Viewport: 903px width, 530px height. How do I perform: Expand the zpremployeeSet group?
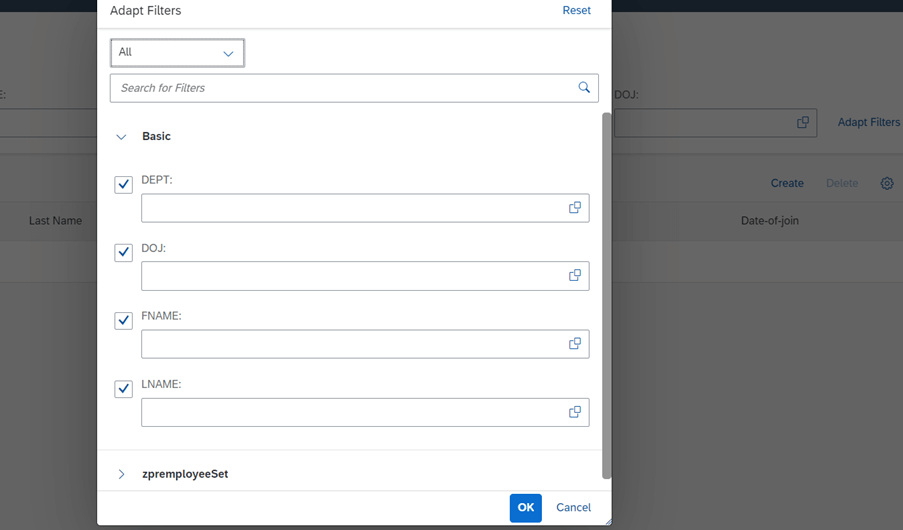click(x=121, y=474)
